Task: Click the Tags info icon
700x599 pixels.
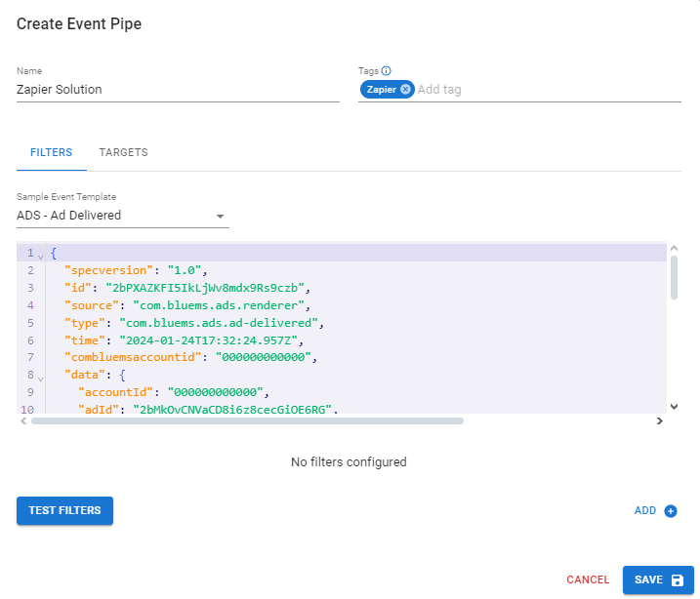Action: pyautogui.click(x=387, y=70)
